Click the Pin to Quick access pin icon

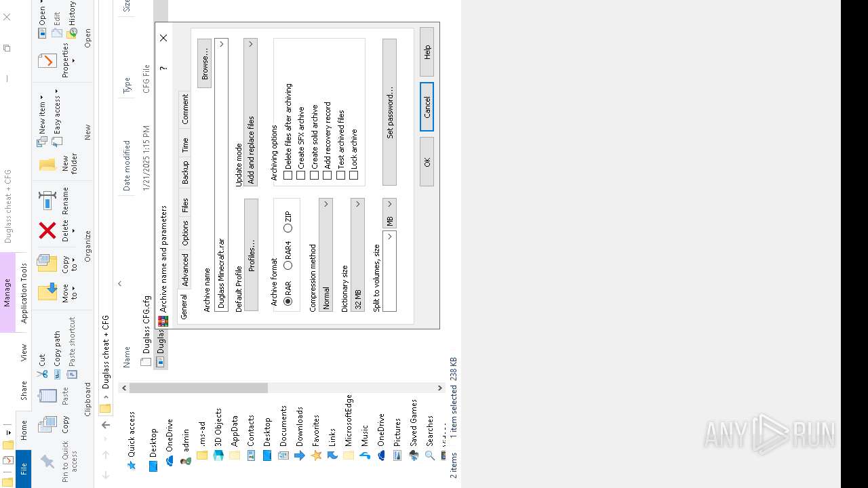coord(47,461)
